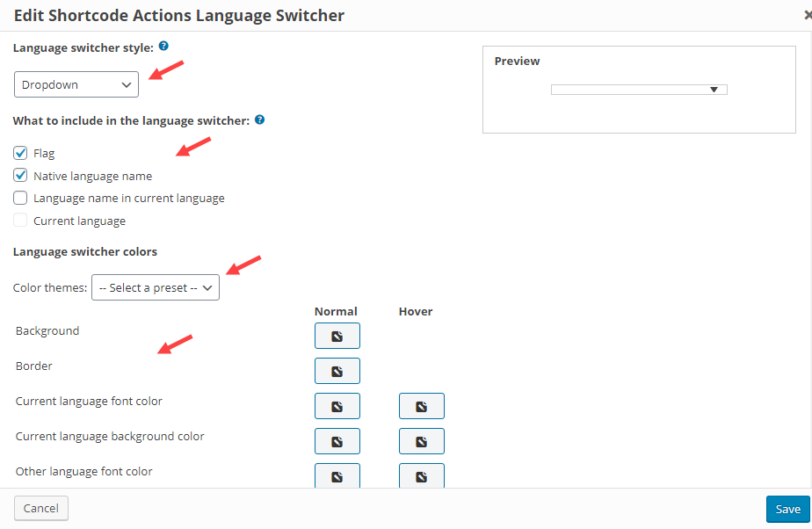The image size is (812, 529).
Task: Pick Current language background color normal
Action: coord(337,441)
